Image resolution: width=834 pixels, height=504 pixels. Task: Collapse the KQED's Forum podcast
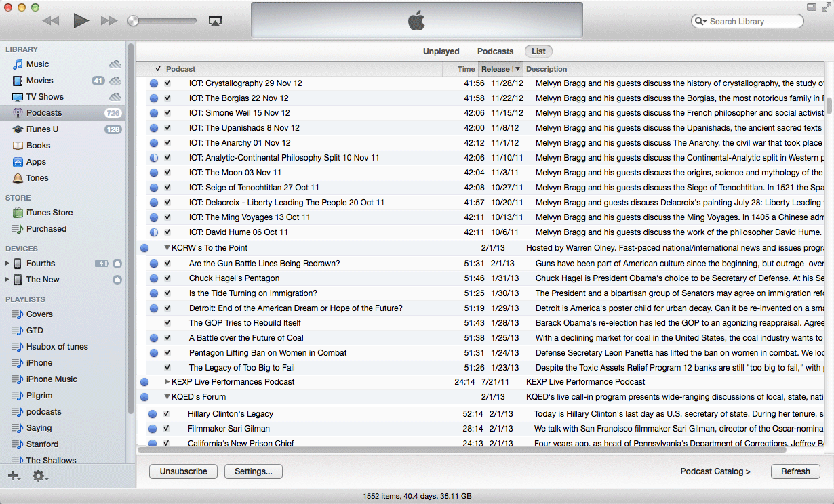click(167, 397)
